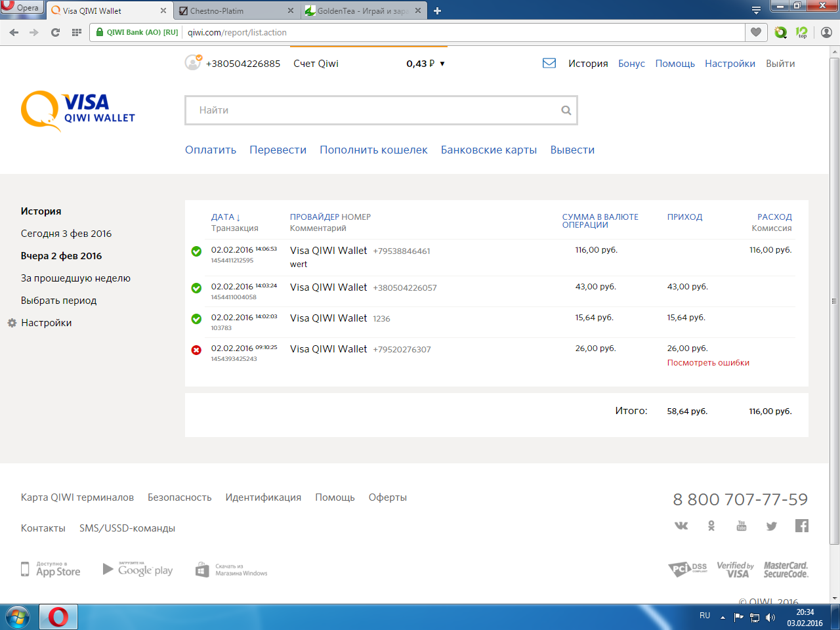The width and height of the screenshot is (840, 630).
Task: Click the search magnifier icon
Action: tap(566, 110)
